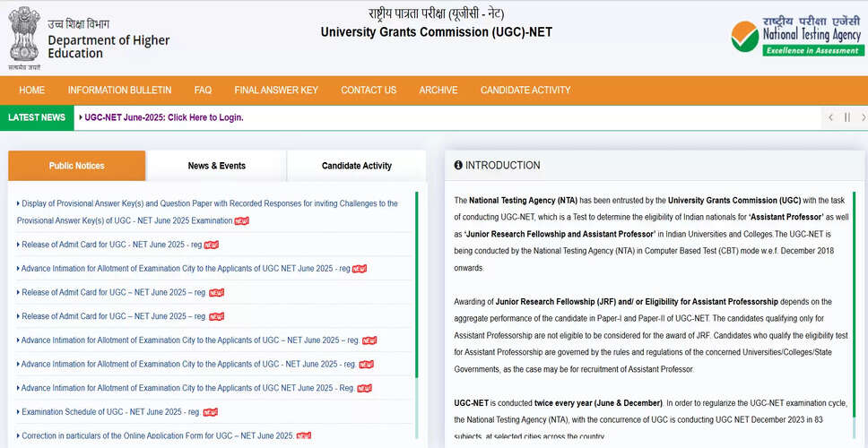This screenshot has width=868, height=448.
Task: Show previous latest news item
Action: 830,117
